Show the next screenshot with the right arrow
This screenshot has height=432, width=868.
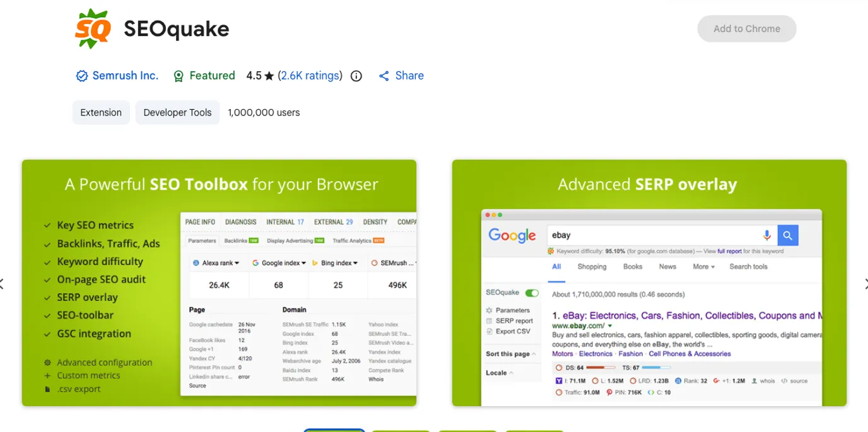(x=865, y=284)
